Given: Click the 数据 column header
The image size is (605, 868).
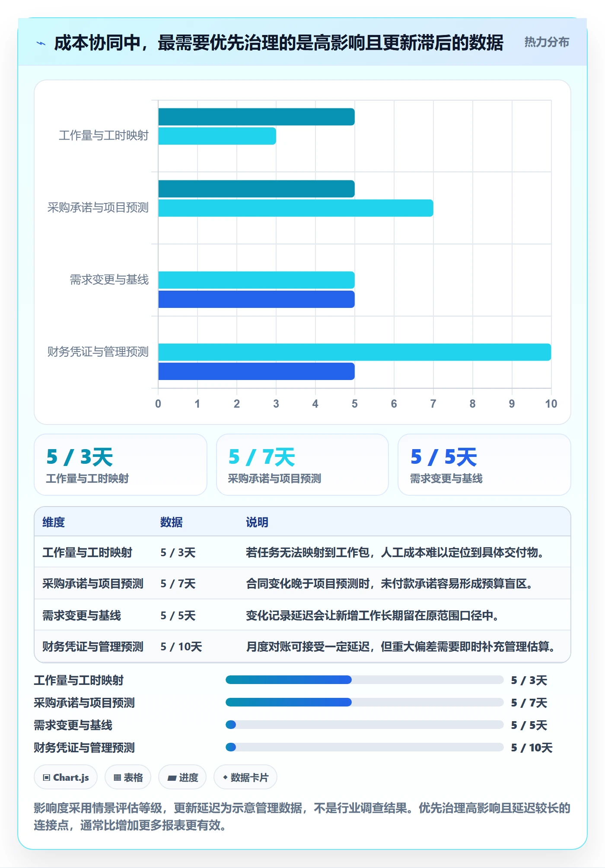Looking at the screenshot, I should 172,522.
